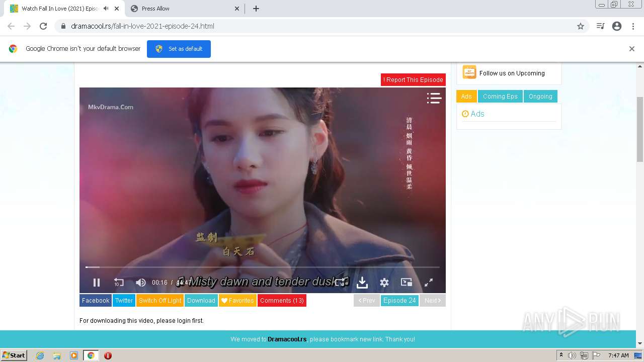The image size is (644, 362).
Task: Click the page vertical scrollbar
Action: (640, 130)
